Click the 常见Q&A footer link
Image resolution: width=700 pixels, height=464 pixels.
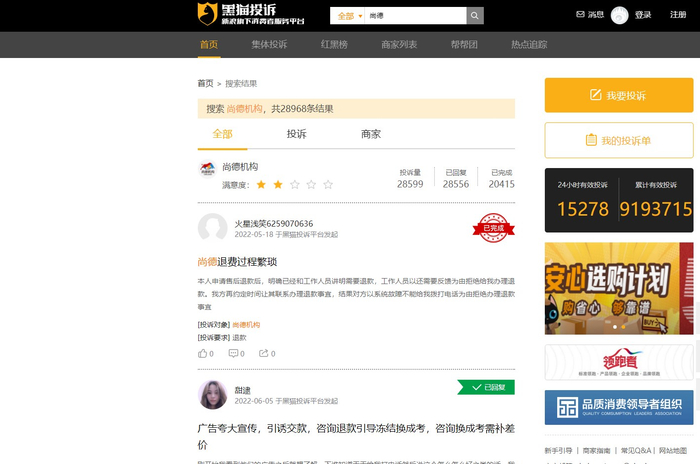[636, 451]
